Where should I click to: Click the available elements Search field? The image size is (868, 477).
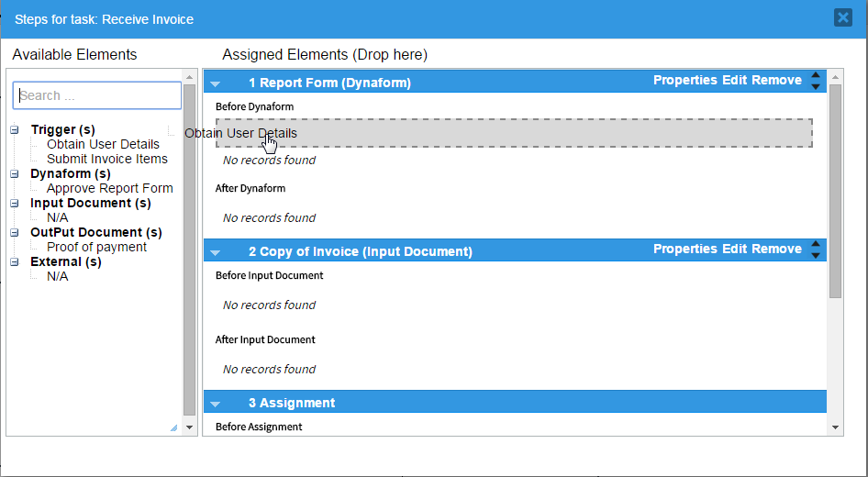coord(97,95)
